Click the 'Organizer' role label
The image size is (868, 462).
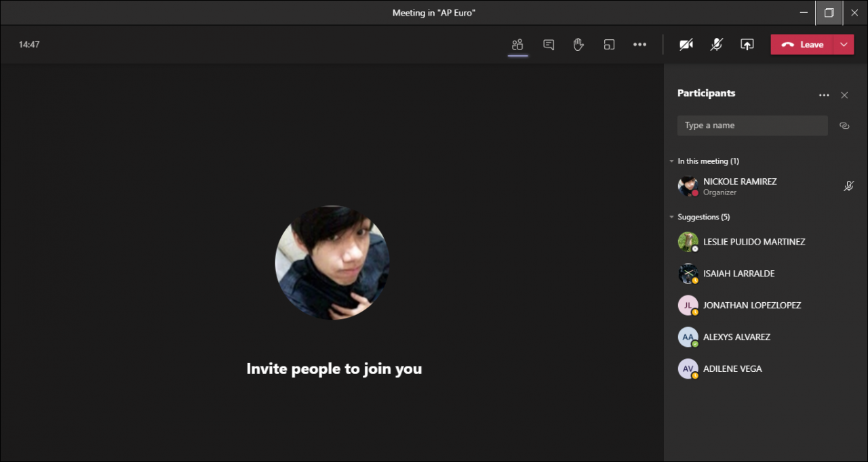(x=719, y=192)
